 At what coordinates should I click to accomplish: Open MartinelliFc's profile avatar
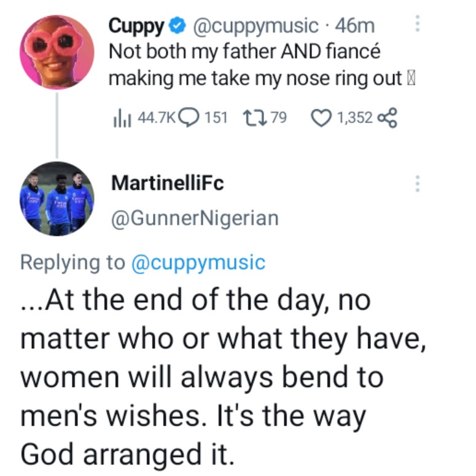[x=57, y=198]
